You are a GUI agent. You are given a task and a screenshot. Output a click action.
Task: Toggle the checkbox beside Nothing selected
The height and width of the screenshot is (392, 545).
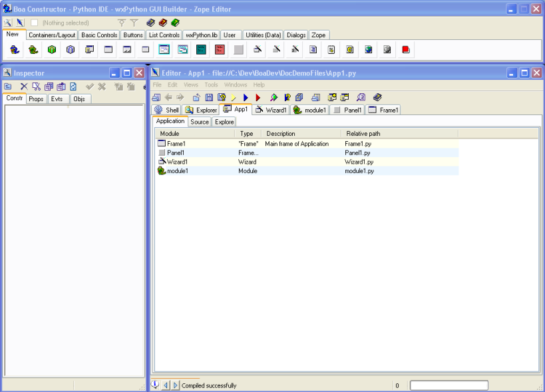(35, 23)
